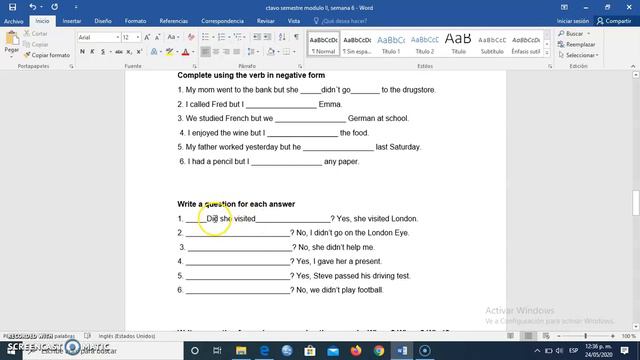Toggle subscript formatting
The image size is (640, 360).
tap(129, 51)
